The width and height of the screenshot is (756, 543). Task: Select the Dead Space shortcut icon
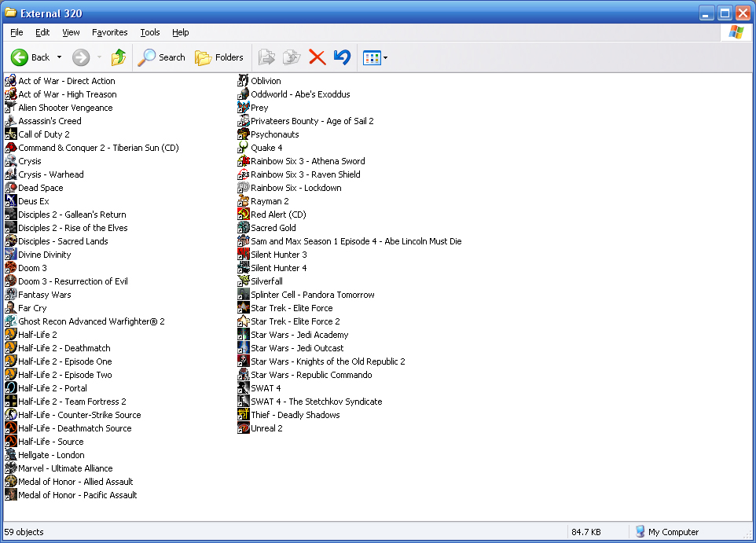pos(10,188)
